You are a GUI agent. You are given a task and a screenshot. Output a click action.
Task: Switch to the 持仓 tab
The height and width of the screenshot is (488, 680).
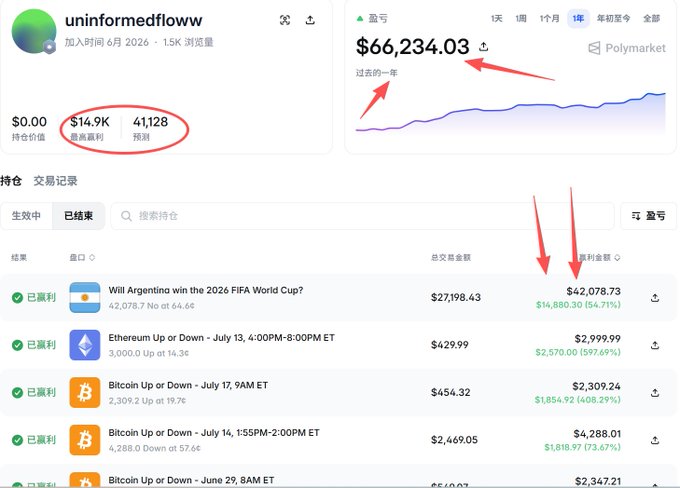(x=11, y=181)
